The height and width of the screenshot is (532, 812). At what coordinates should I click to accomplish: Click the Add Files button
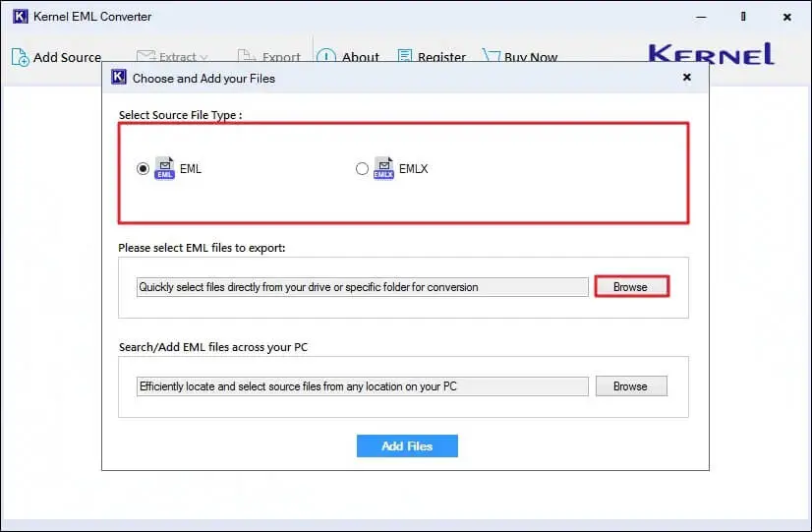pyautogui.click(x=407, y=446)
